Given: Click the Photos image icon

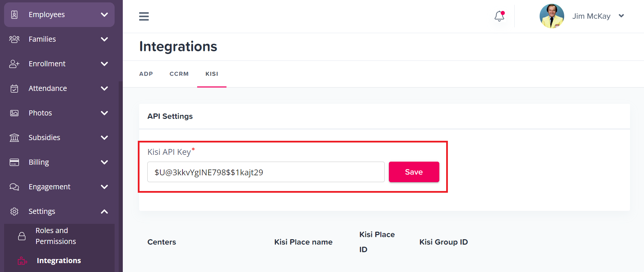Looking at the screenshot, I should click(x=14, y=113).
